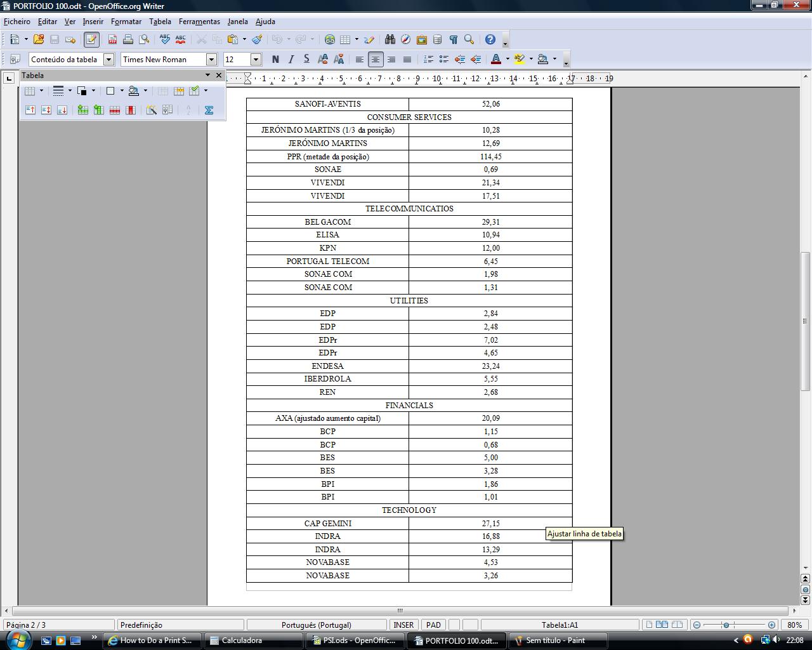Click the 80% zoom level field
Screen dimensions: 812x650
click(x=794, y=625)
